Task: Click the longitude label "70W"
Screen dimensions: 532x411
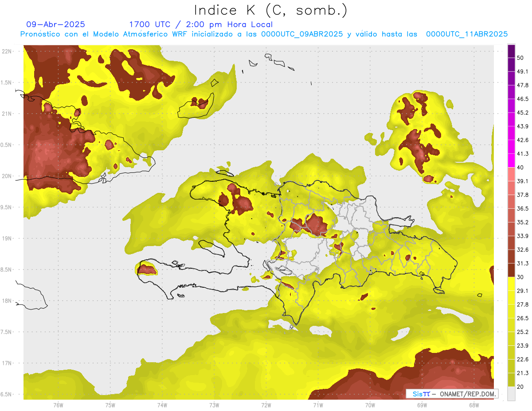Action: click(370, 405)
